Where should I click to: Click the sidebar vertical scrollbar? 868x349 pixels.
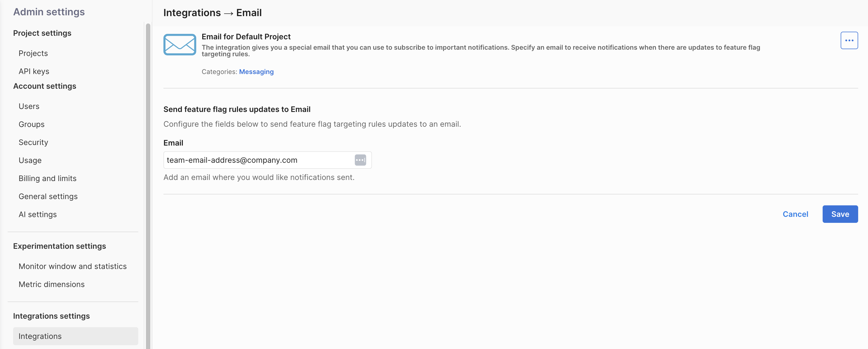[148, 185]
